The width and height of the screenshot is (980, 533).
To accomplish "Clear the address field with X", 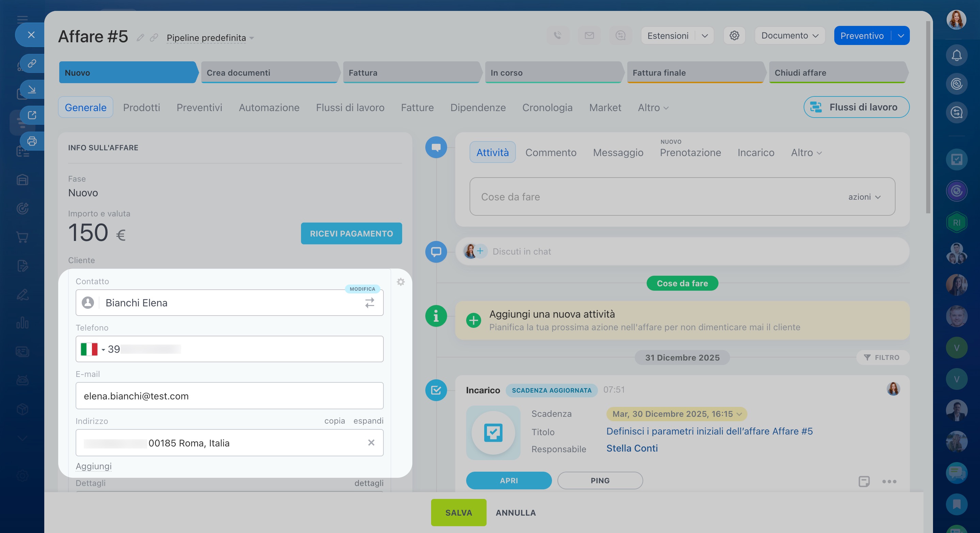I will (x=371, y=442).
